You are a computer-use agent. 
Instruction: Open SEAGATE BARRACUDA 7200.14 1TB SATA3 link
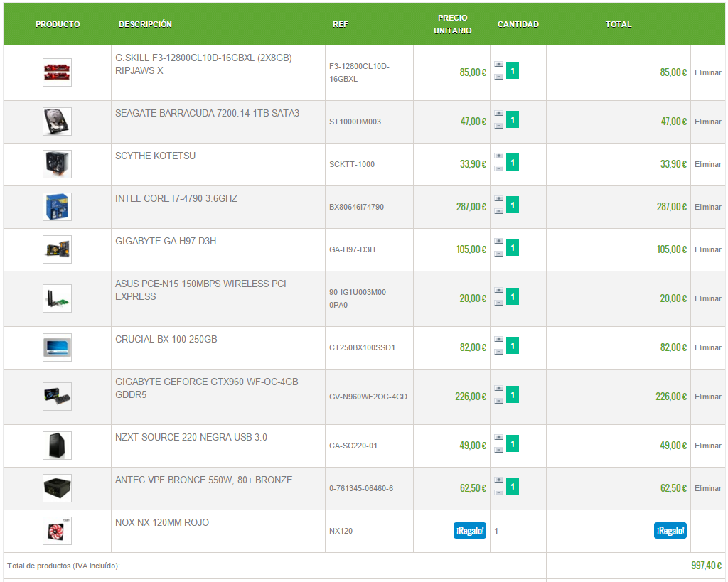click(207, 113)
